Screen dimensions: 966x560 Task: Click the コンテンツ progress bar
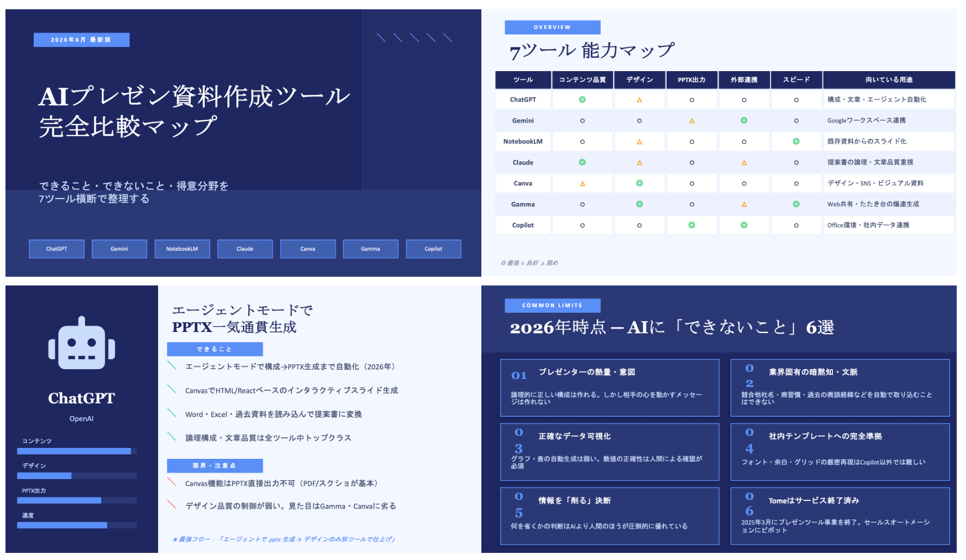pyautogui.click(x=77, y=451)
